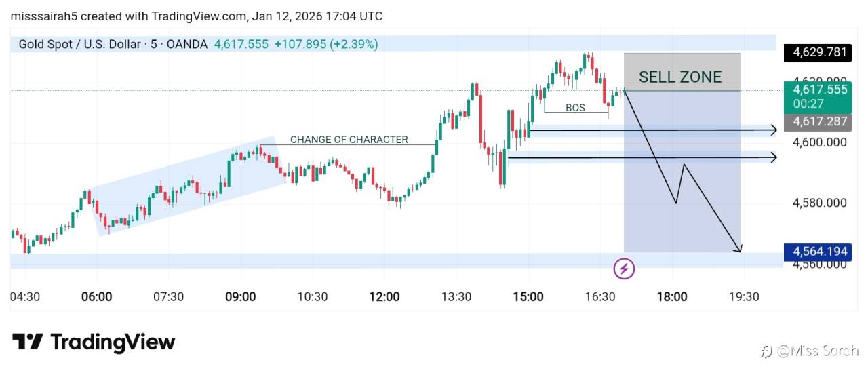Click the diagonal projection arrow's tip
The height and width of the screenshot is (373, 868).
point(740,250)
